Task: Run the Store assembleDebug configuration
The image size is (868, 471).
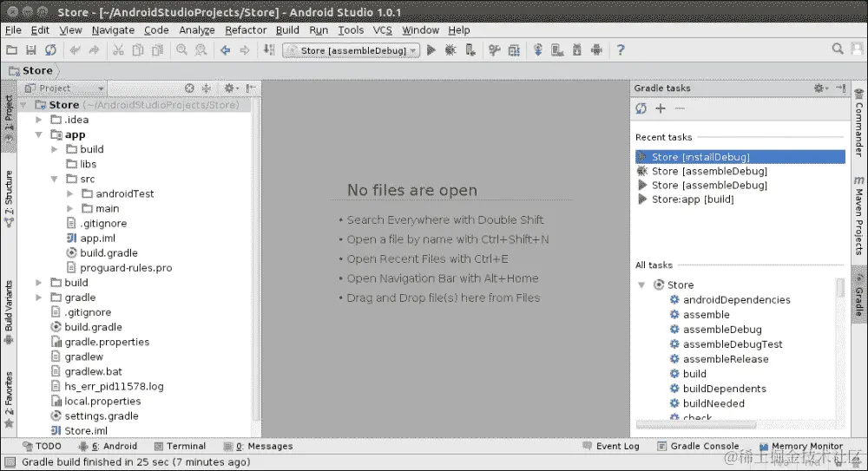Action: click(431, 50)
